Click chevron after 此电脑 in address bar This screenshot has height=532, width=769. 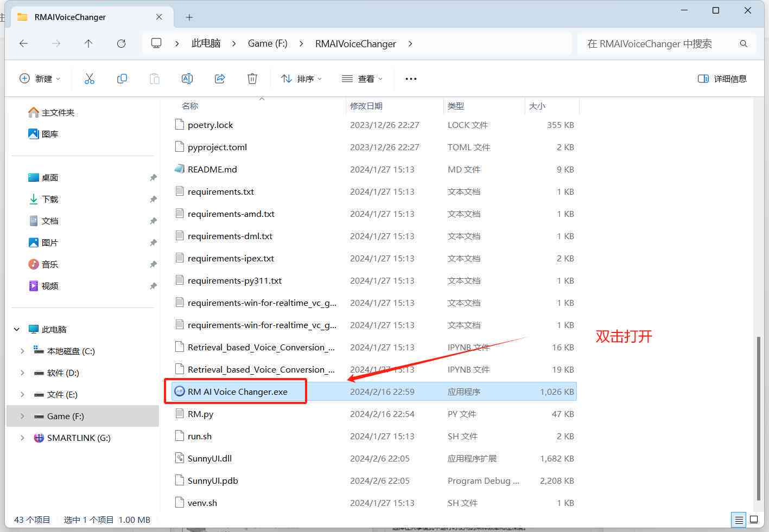[234, 43]
